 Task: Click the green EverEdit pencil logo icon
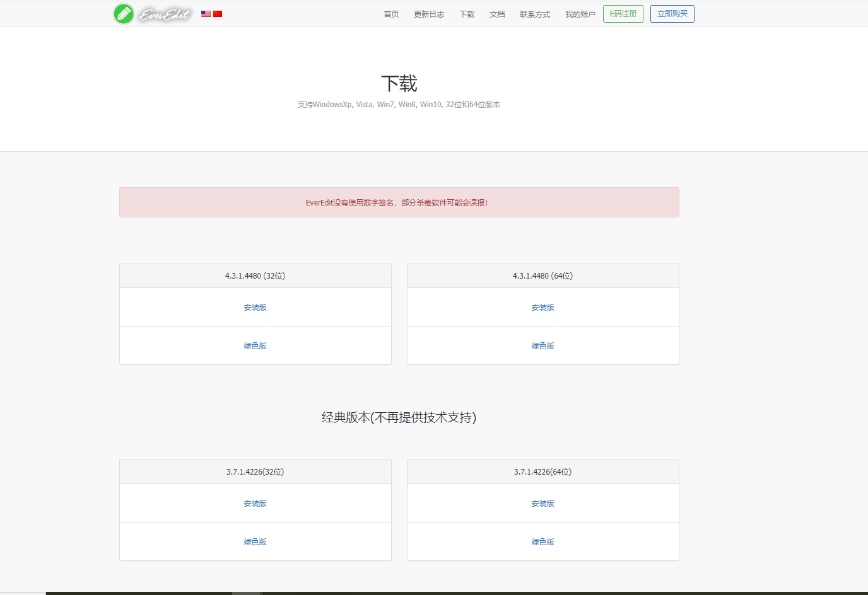click(124, 13)
